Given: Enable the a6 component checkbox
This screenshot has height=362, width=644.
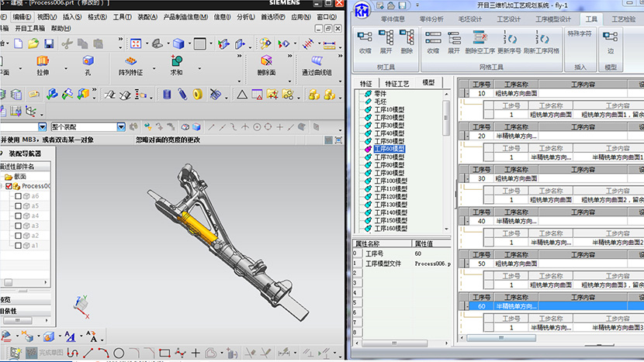Looking at the screenshot, I should click(18, 196).
